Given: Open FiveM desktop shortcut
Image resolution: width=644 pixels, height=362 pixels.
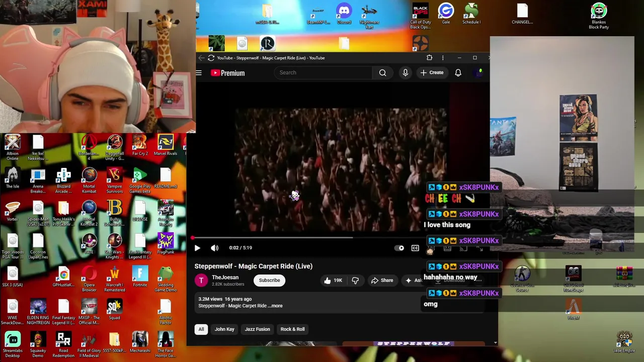Looking at the screenshot, I should click(x=573, y=310).
